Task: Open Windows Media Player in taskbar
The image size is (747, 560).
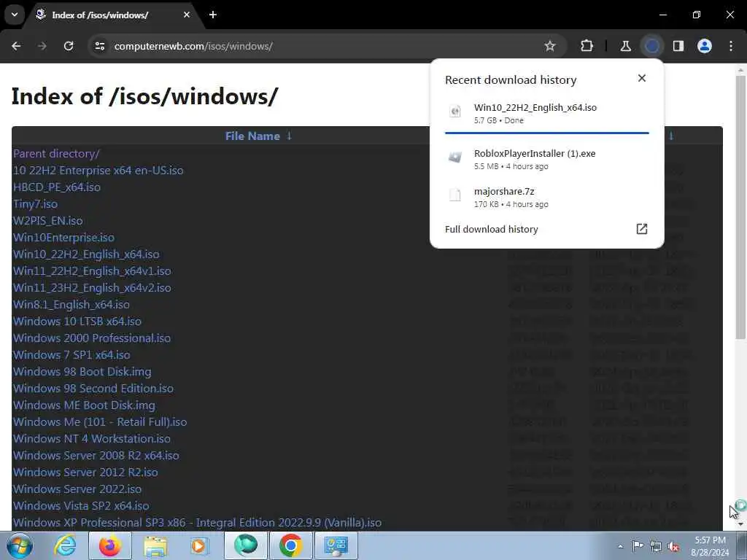Action: click(198, 545)
